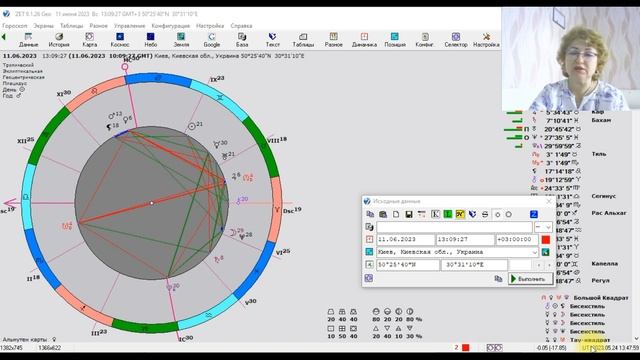
Task: Open the Таблицы toolbar icon
Action: [303, 40]
